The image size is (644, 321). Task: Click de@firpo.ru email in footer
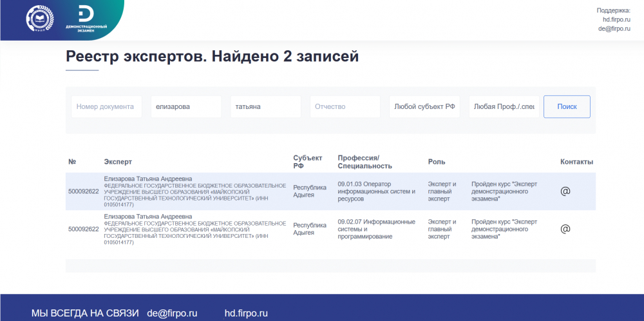(x=173, y=313)
